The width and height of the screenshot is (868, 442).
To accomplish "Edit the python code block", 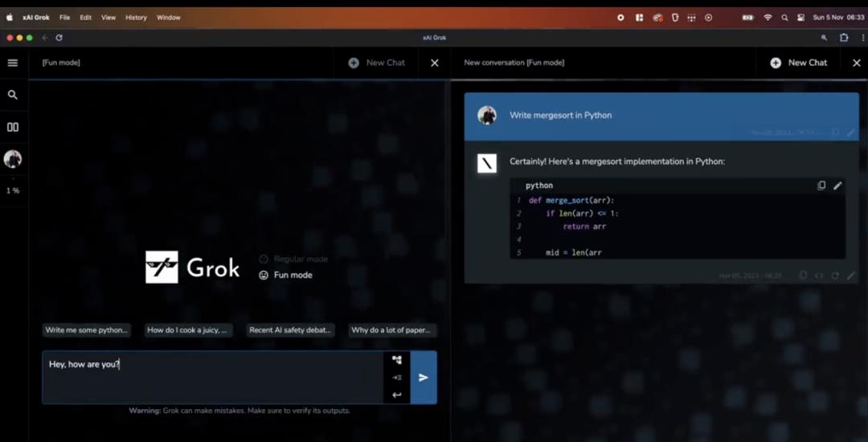I will [x=837, y=186].
